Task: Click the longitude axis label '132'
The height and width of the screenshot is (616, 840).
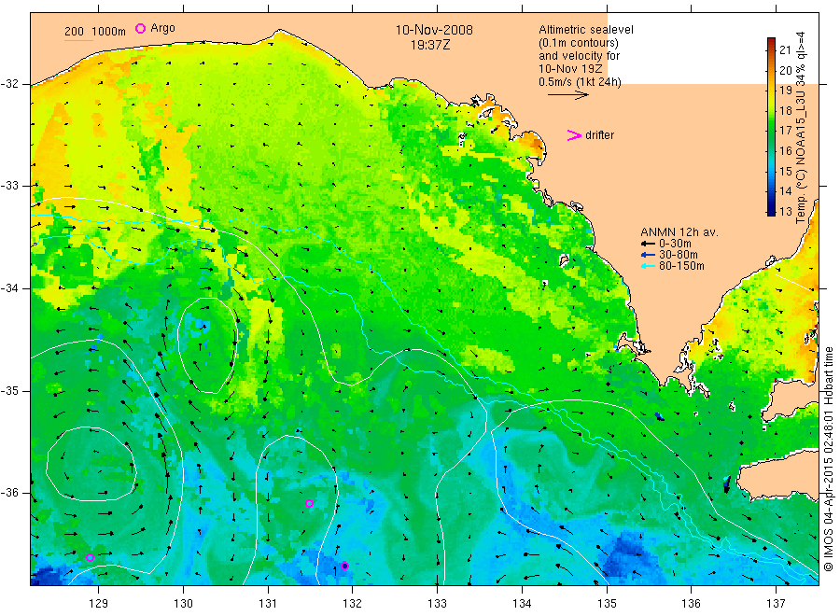Action: [x=353, y=604]
